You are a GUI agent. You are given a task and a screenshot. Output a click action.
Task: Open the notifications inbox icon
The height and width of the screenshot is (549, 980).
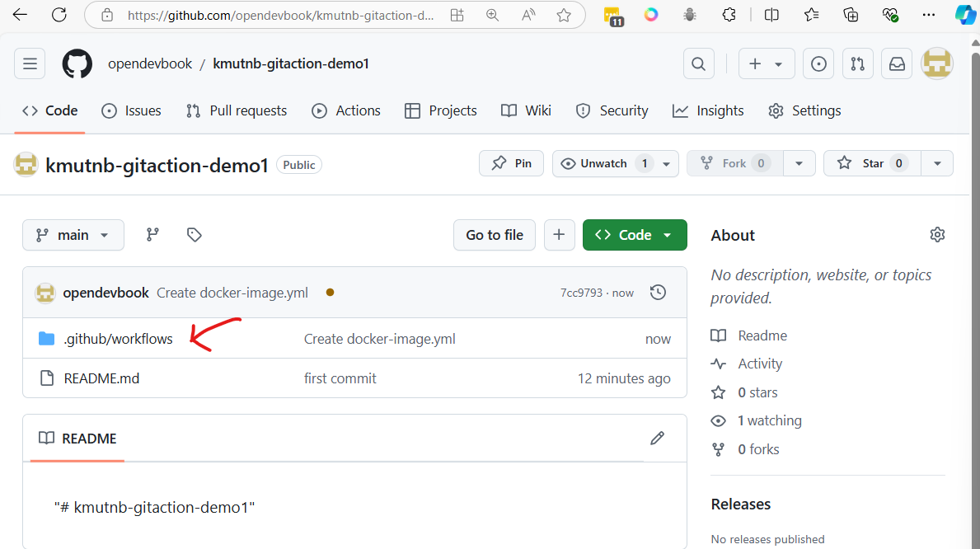point(897,64)
